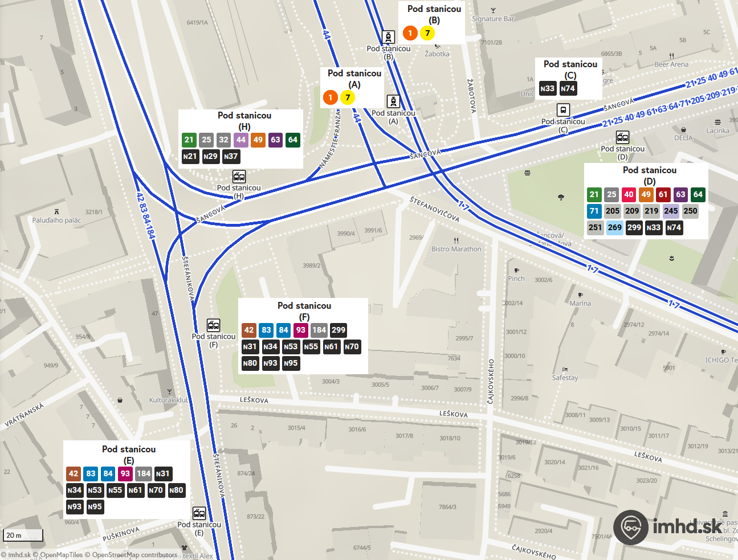Select the bus stop icon at Pod stanicou (C)
The width and height of the screenshot is (738, 560).
click(x=563, y=110)
